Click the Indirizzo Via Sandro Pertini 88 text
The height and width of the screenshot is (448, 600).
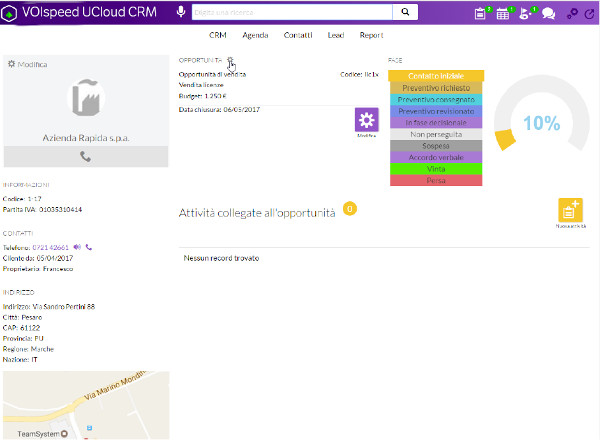(x=49, y=306)
